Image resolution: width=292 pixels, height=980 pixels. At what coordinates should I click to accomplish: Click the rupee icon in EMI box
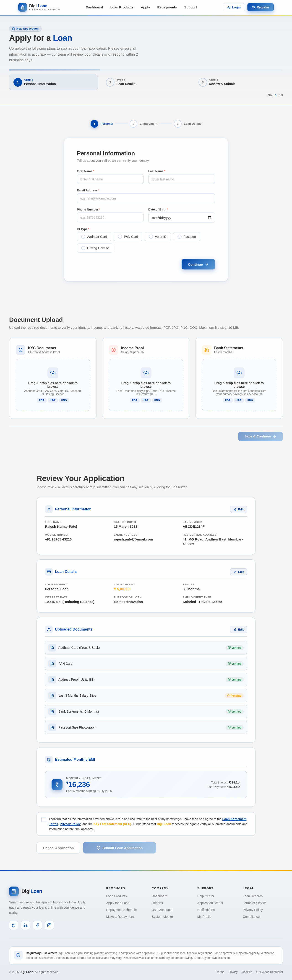tap(57, 784)
